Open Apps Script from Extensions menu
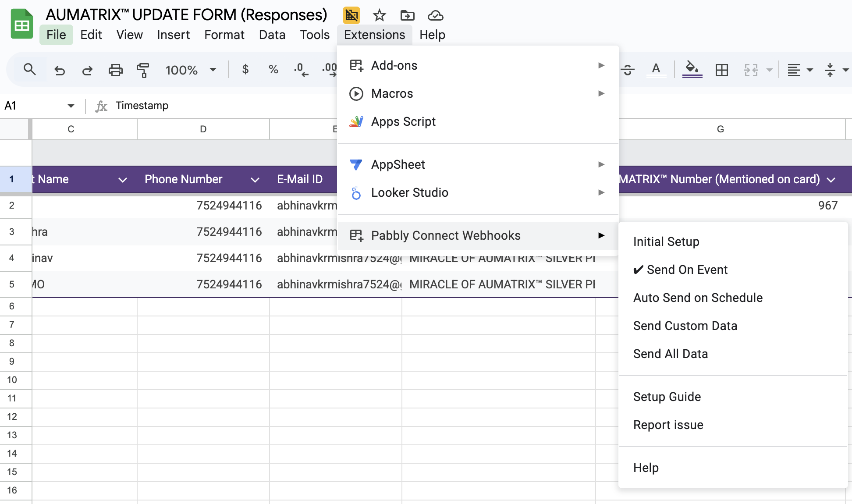The width and height of the screenshot is (852, 504). (x=403, y=121)
